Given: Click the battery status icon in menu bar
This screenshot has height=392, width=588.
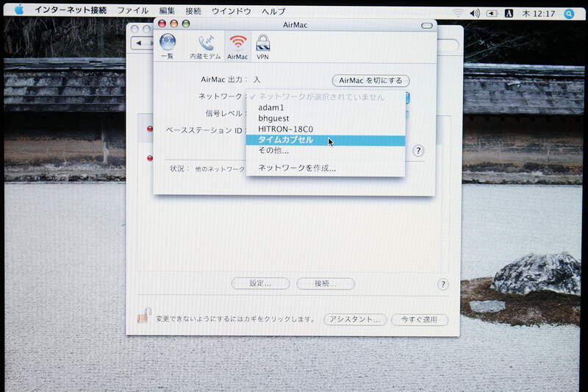Looking at the screenshot, I should [x=492, y=13].
